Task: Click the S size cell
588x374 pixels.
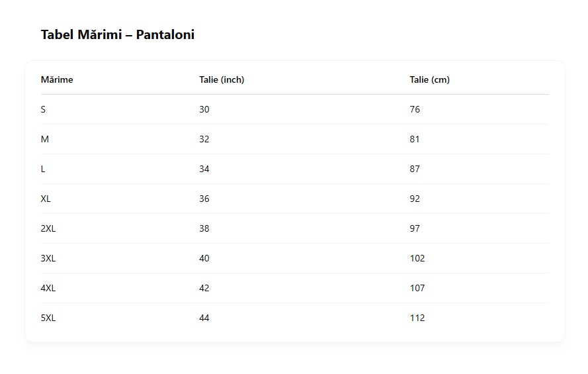Action: pyautogui.click(x=43, y=109)
